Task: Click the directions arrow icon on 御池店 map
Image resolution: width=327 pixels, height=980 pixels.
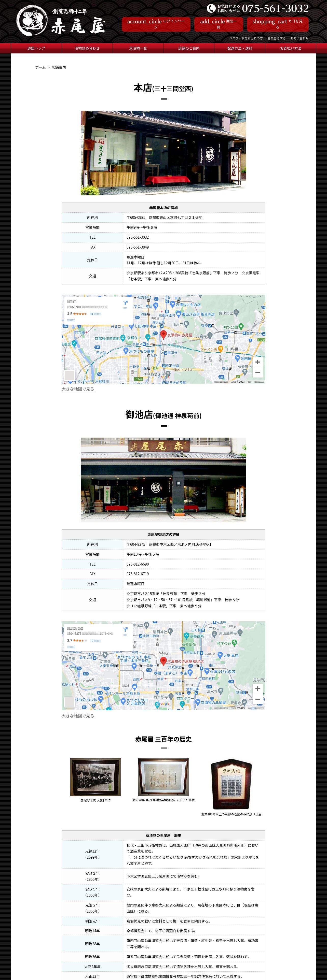Action: click(x=125, y=630)
